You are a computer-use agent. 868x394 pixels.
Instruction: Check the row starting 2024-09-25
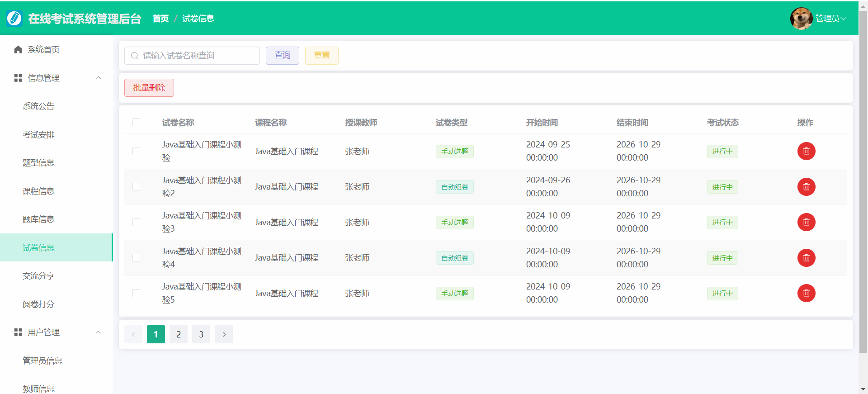click(x=136, y=151)
